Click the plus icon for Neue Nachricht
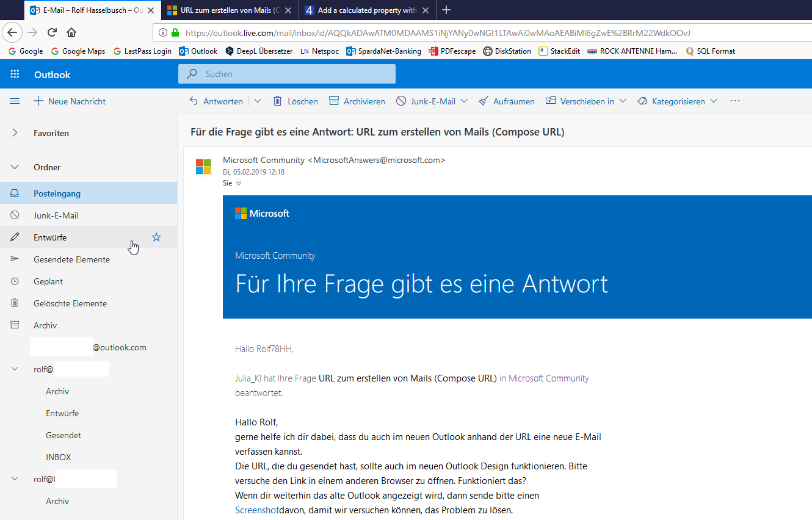Screen dimensions: 812x520 pos(38,101)
